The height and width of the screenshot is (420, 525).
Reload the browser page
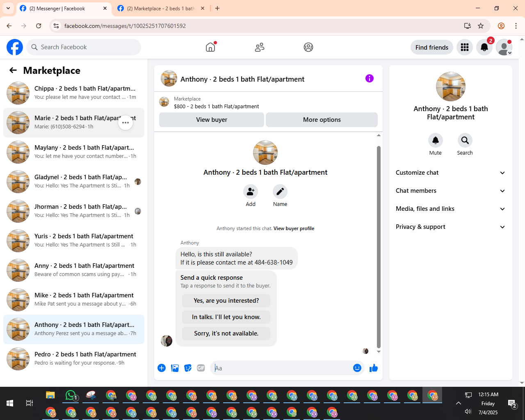tap(39, 26)
